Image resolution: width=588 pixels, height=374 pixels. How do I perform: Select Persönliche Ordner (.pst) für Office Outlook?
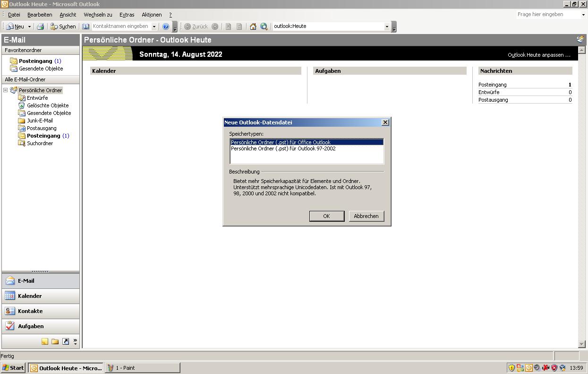pos(307,142)
